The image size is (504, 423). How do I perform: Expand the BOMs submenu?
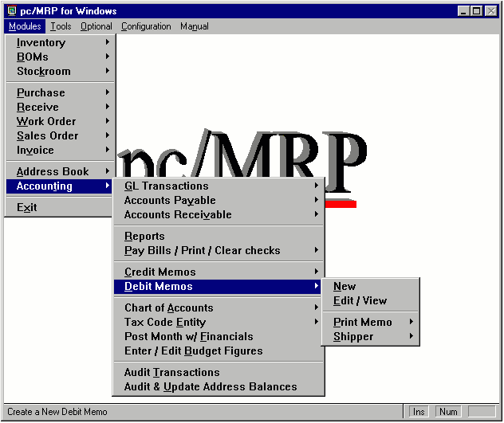(60, 57)
